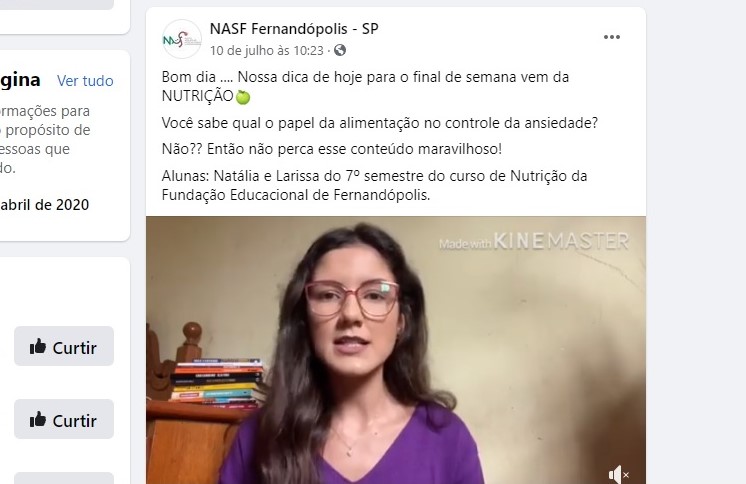Click the partially visible button below both Curtir buttons

point(64,478)
